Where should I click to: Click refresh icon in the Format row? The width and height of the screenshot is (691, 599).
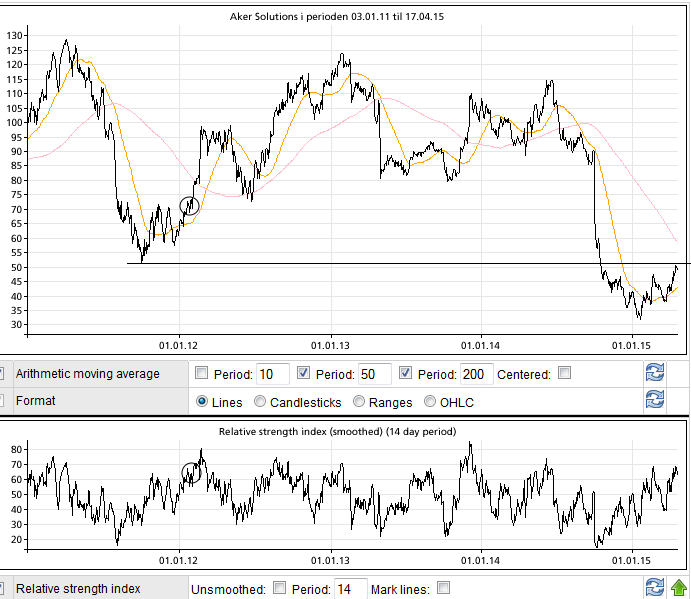coord(655,401)
